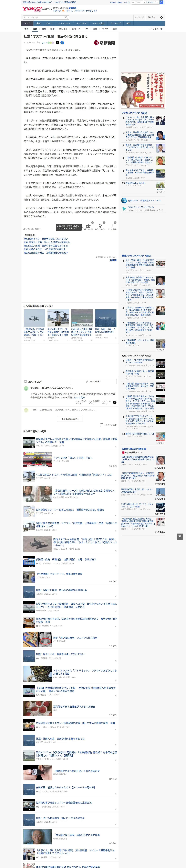The width and height of the screenshot is (186, 868).
Task: Click なるほど reaction on first comment
Action: click(x=94, y=402)
